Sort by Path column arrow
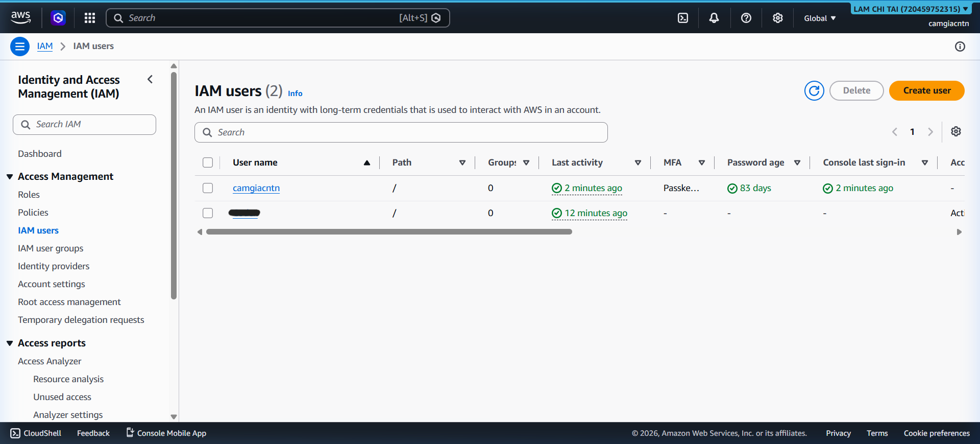 (x=462, y=162)
